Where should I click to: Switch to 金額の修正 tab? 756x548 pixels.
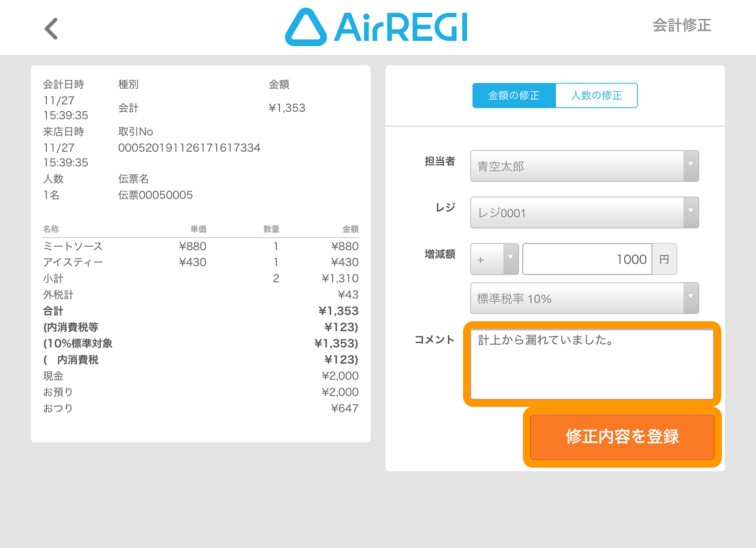(514, 96)
